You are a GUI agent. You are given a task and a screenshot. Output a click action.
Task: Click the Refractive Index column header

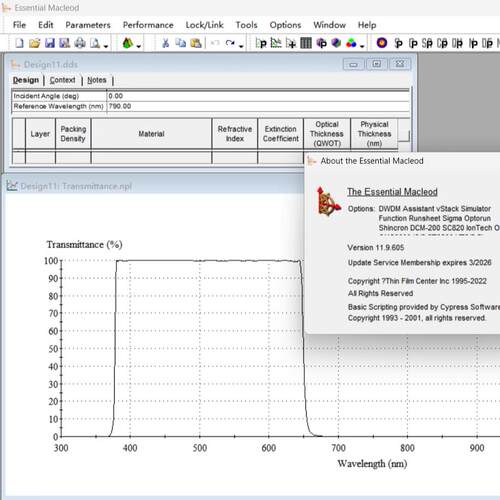(235, 134)
